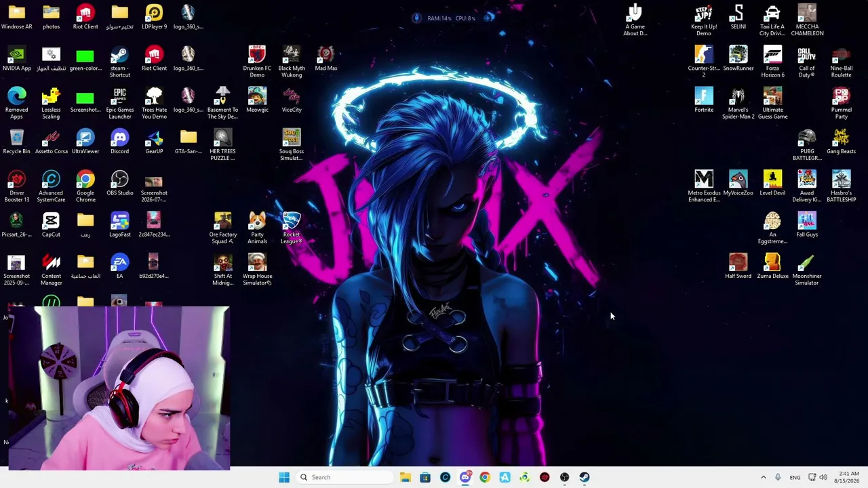The width and height of the screenshot is (868, 488).
Task: Open PUBG BATTLEGROUNDS
Action: click(x=807, y=145)
